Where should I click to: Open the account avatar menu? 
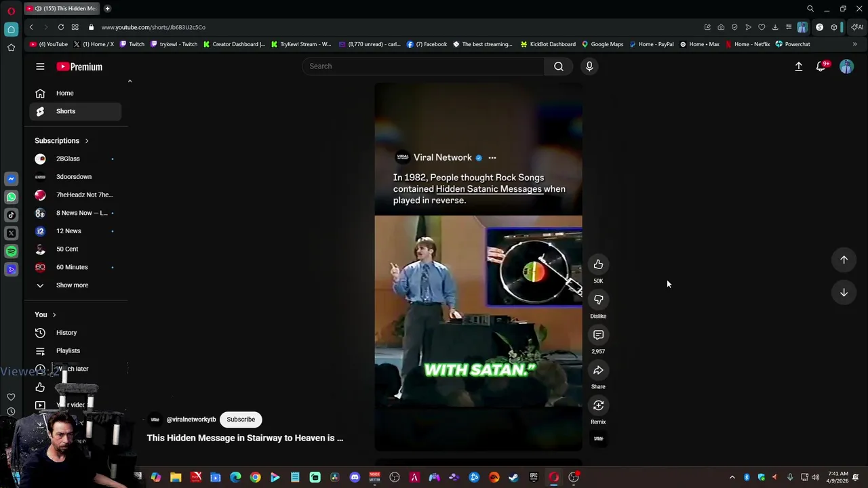click(x=846, y=66)
